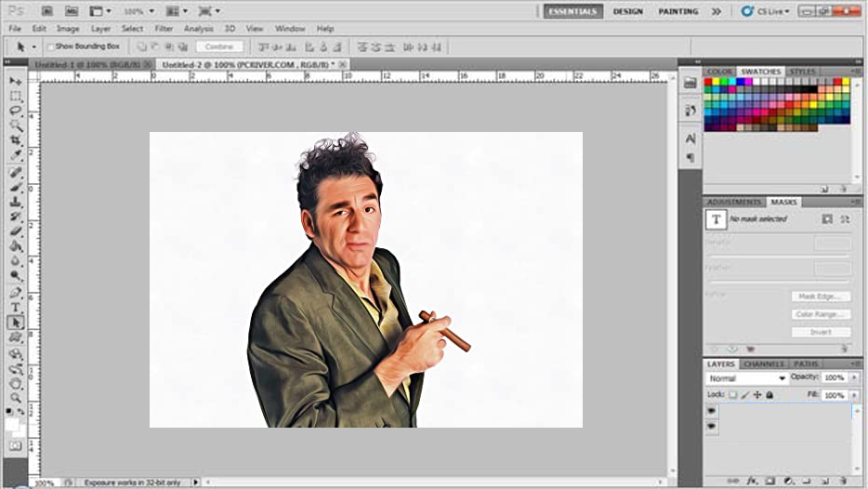
Task: Select the Move tool in the toolbox
Action: pyautogui.click(x=16, y=81)
